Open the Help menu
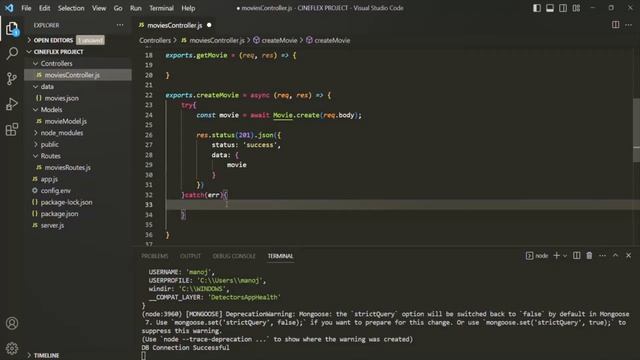This screenshot has width=640, height=360. coord(188,8)
